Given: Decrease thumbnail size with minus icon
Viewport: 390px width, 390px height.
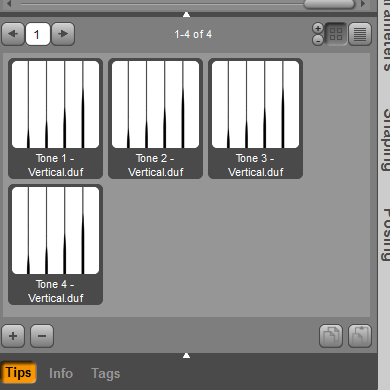Looking at the screenshot, I should tap(318, 40).
